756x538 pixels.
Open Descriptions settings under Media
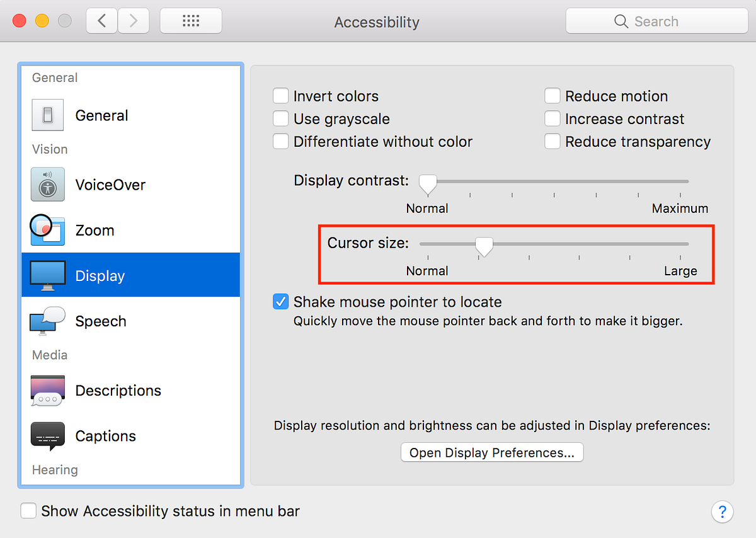(x=48, y=391)
